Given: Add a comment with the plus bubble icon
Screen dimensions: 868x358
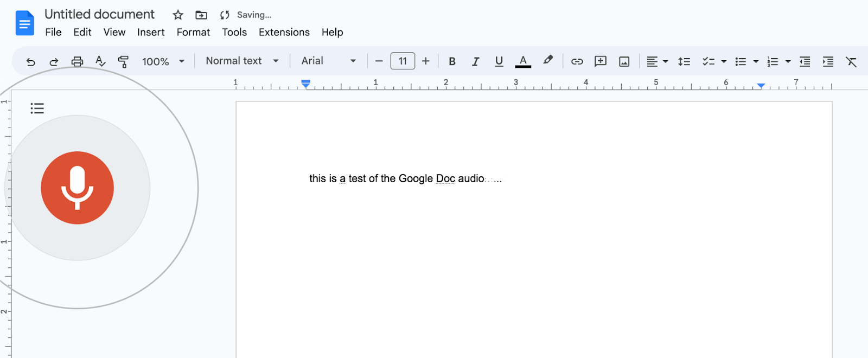Looking at the screenshot, I should pos(601,61).
